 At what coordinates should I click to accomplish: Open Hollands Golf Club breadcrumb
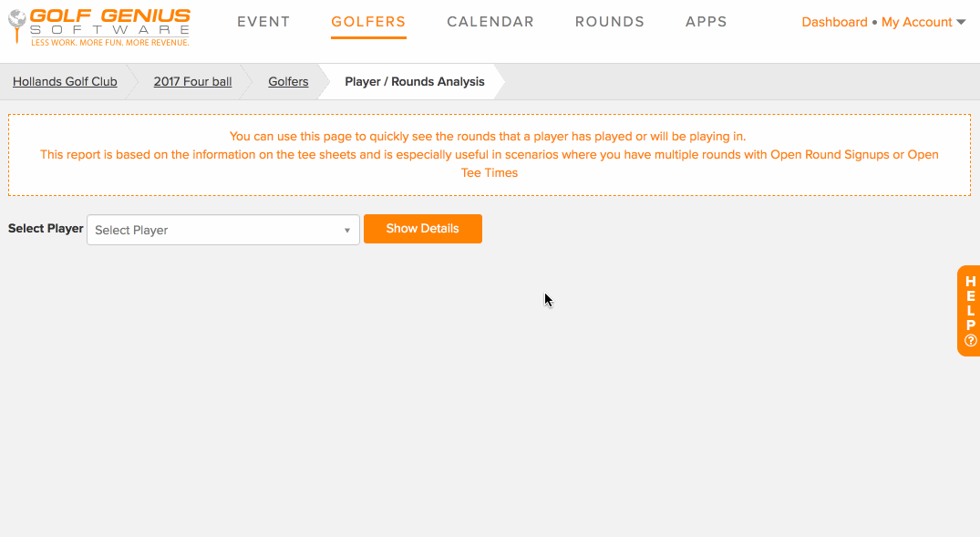tap(65, 82)
